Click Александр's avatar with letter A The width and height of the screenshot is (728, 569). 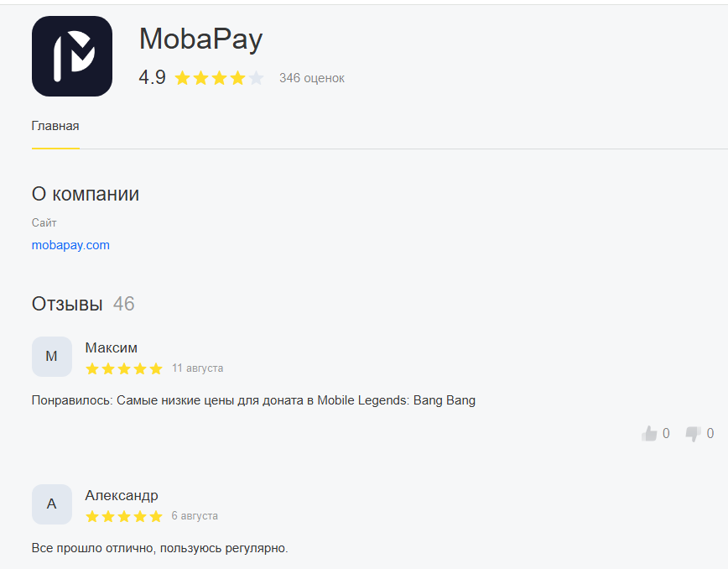(x=51, y=504)
